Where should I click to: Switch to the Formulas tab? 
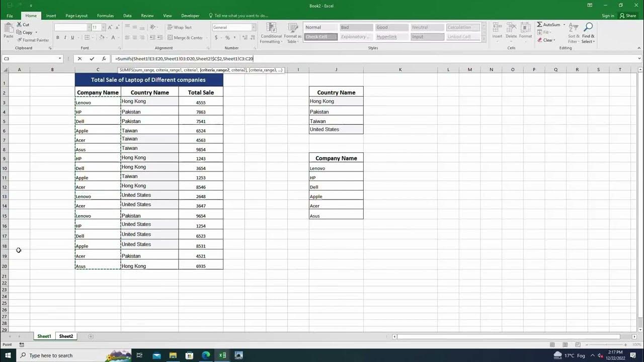tap(105, 16)
